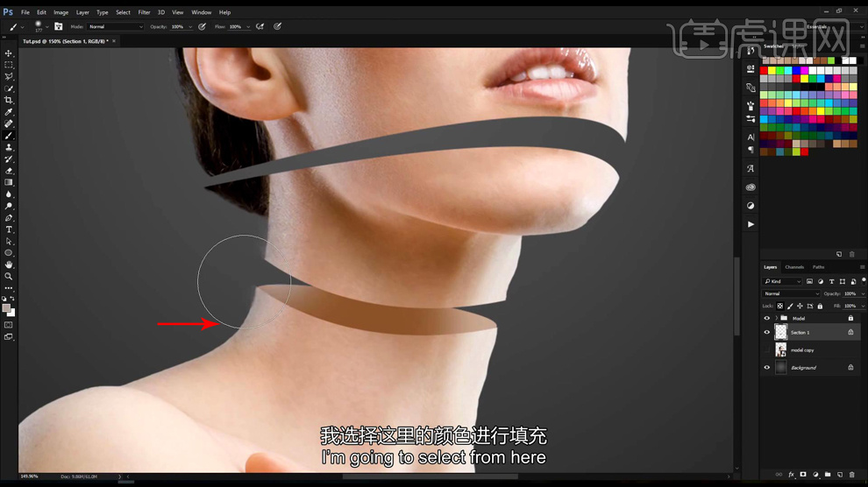Toggle lock position
This screenshot has height=487, width=868.
coord(800,307)
